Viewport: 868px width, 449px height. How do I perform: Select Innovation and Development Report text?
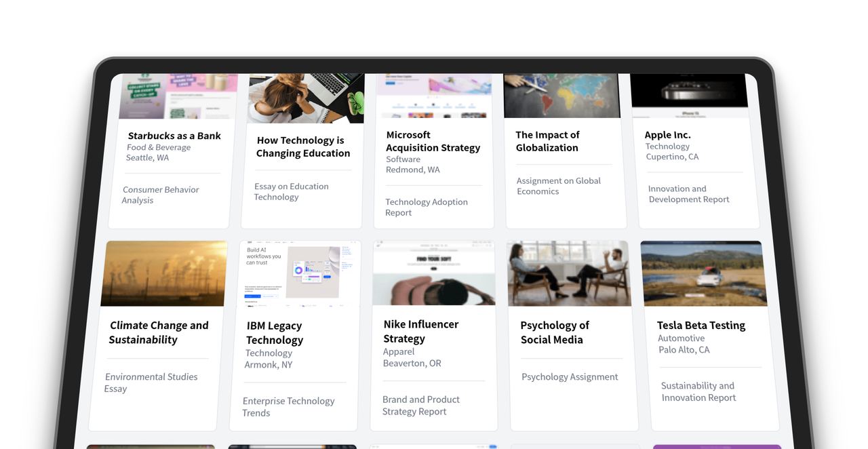tap(689, 194)
